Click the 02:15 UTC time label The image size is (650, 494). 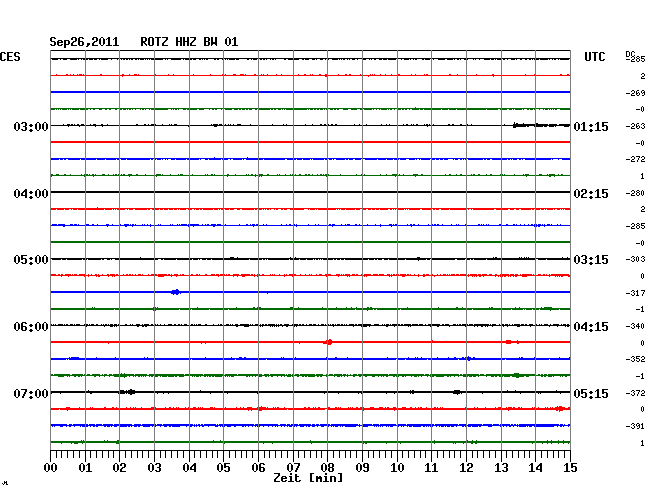pyautogui.click(x=591, y=194)
